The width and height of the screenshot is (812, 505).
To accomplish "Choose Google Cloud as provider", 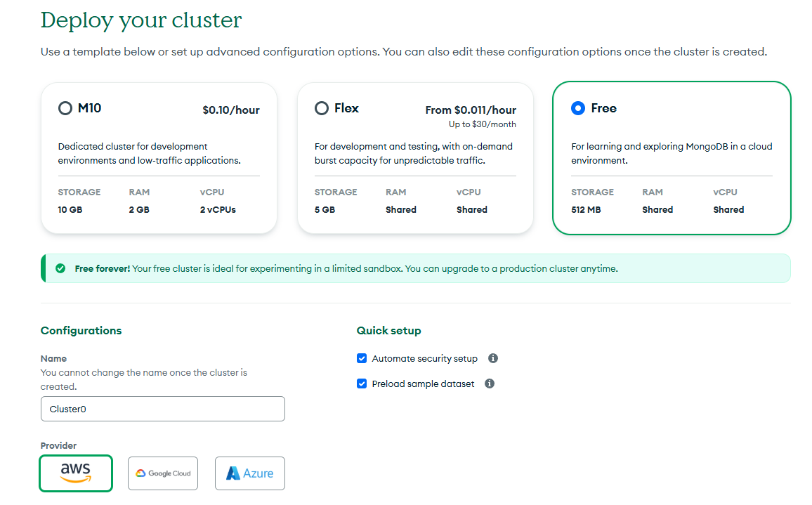I will [x=163, y=473].
